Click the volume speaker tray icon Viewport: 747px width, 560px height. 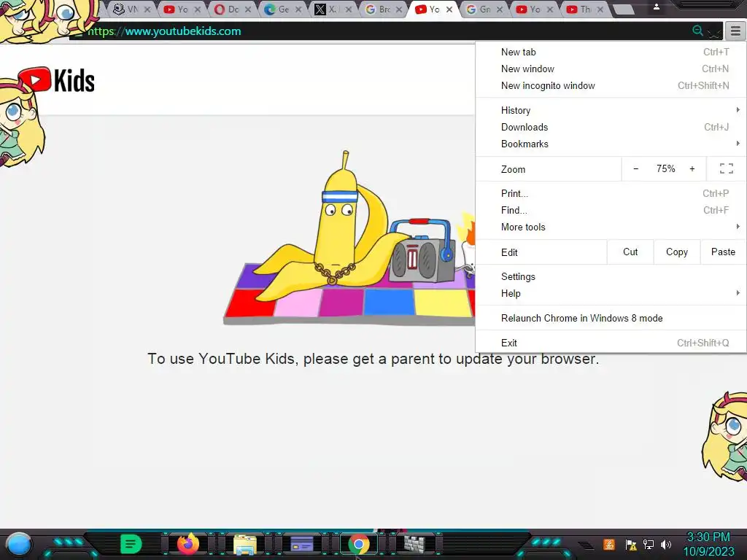tap(666, 544)
